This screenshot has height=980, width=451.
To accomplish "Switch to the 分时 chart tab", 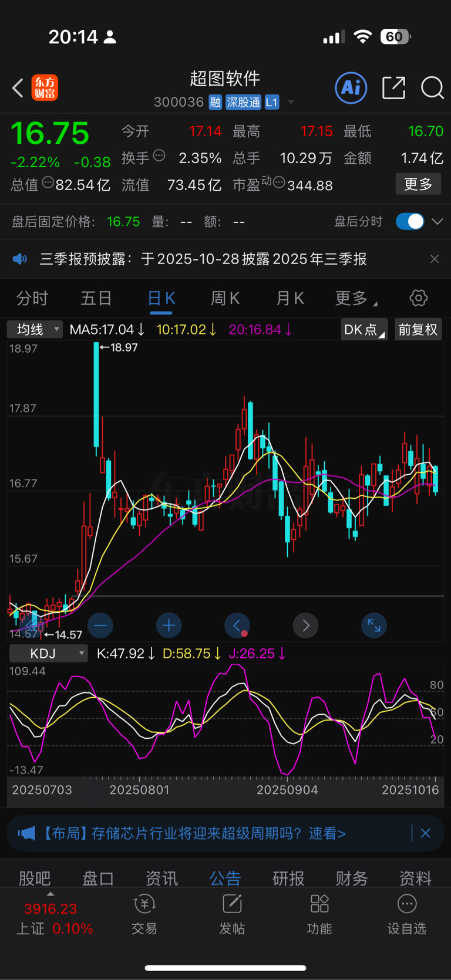I will coord(32,298).
